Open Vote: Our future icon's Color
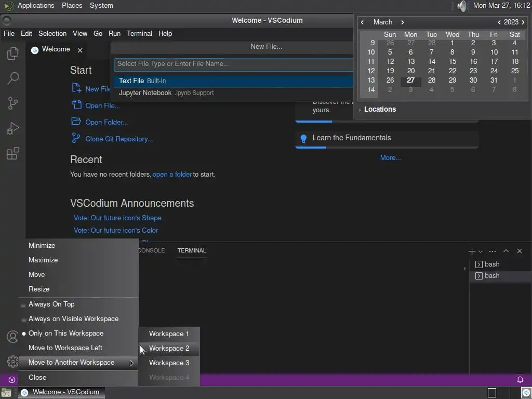Screen dimensions: 532x399 [x=116, y=231]
